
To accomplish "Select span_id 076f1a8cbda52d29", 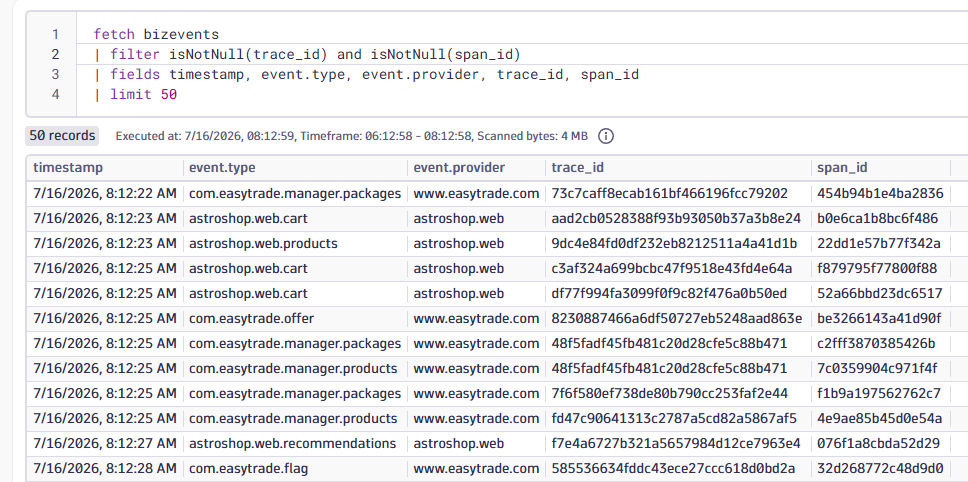I will 879,444.
